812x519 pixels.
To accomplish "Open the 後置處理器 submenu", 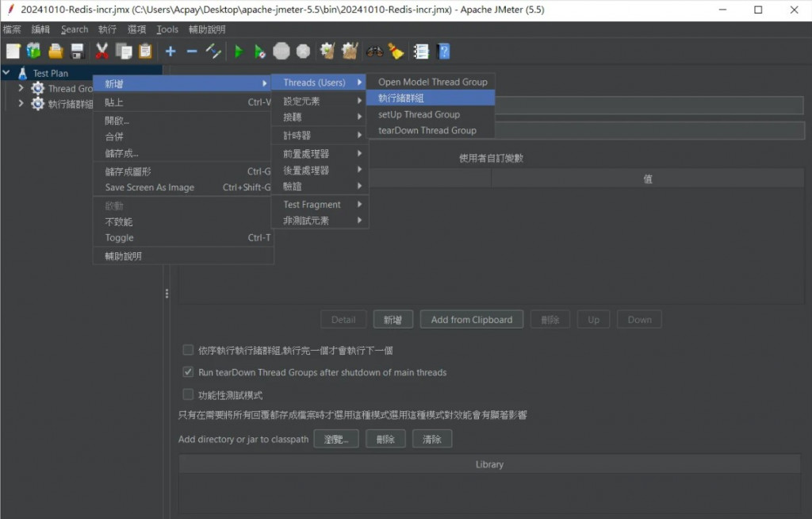I will [320, 170].
